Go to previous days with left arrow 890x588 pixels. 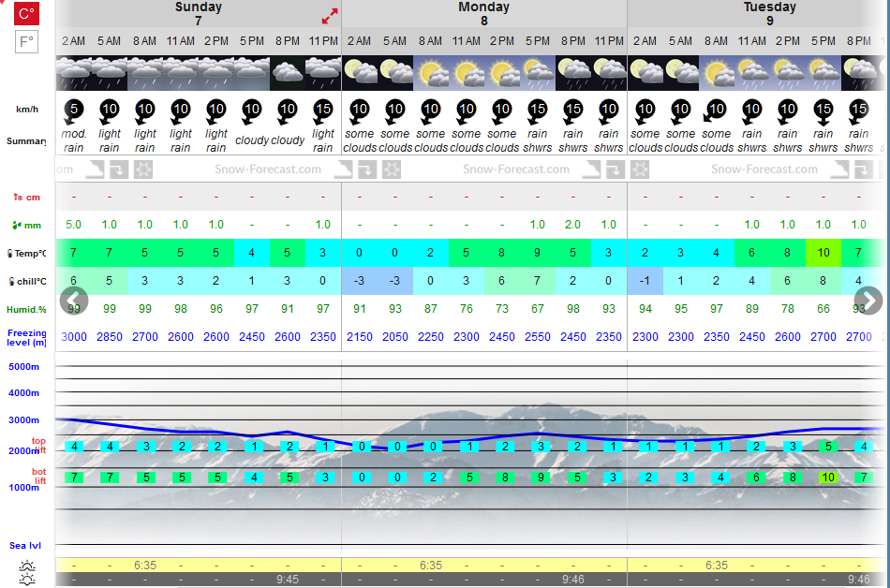[74, 301]
